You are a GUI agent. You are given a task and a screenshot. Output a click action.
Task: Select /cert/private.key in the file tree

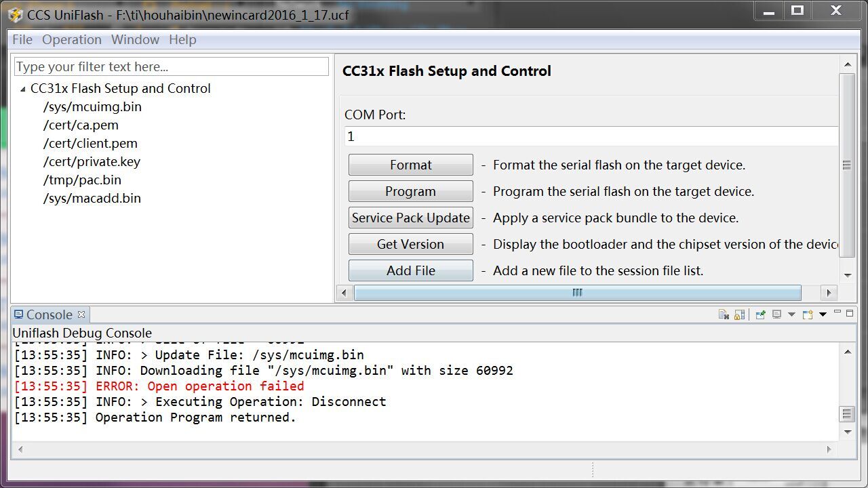(92, 161)
